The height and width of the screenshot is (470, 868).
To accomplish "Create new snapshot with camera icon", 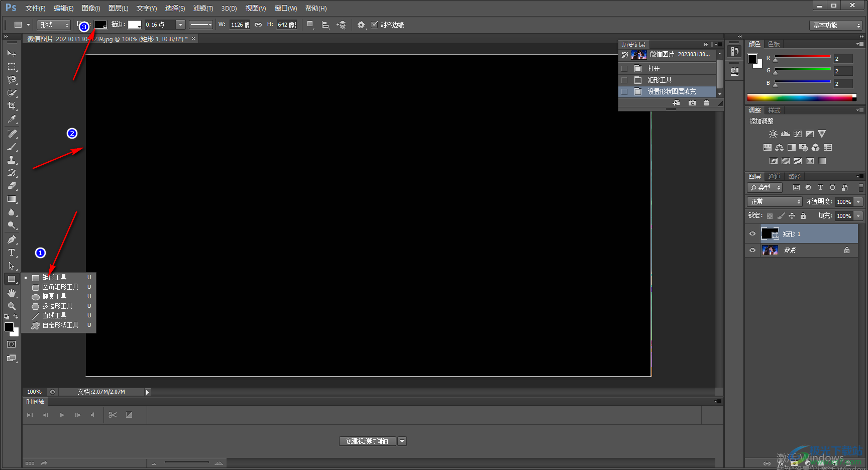I will tap(692, 103).
